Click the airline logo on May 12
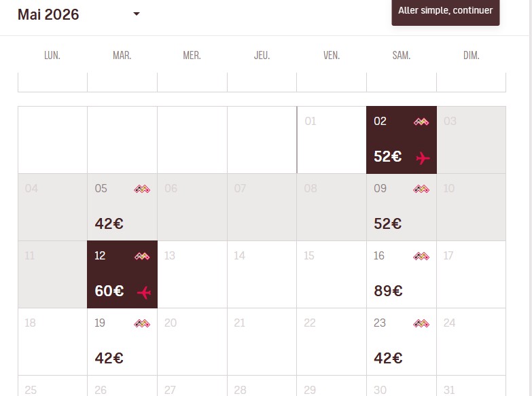This screenshot has height=396, width=532. [x=142, y=256]
